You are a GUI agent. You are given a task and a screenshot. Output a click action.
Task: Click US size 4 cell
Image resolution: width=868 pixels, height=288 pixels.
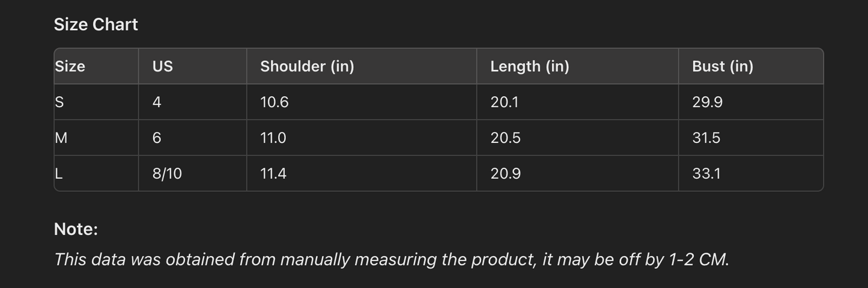(x=157, y=102)
